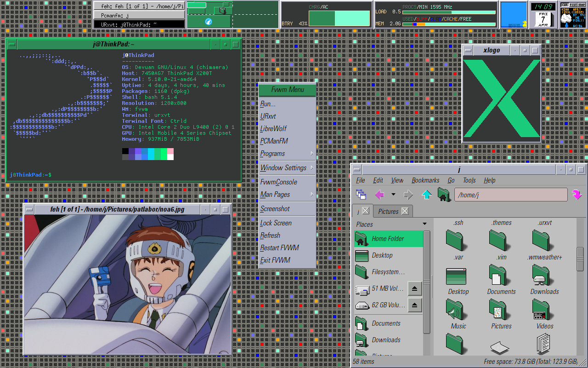Image resolution: width=588 pixels, height=368 pixels.
Task: Click the file view vertical scrollbar handle
Action: [x=580, y=259]
